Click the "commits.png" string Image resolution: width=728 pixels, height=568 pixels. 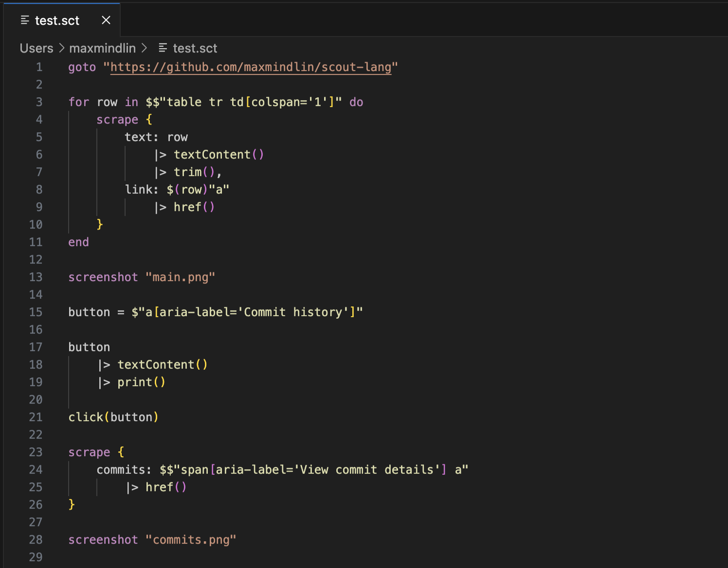click(191, 540)
